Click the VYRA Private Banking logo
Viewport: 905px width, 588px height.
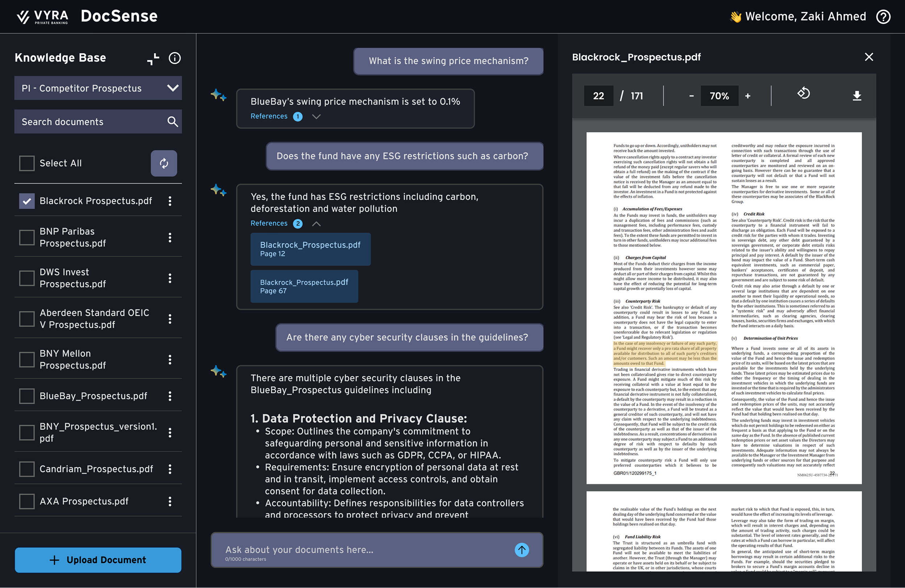tap(42, 17)
